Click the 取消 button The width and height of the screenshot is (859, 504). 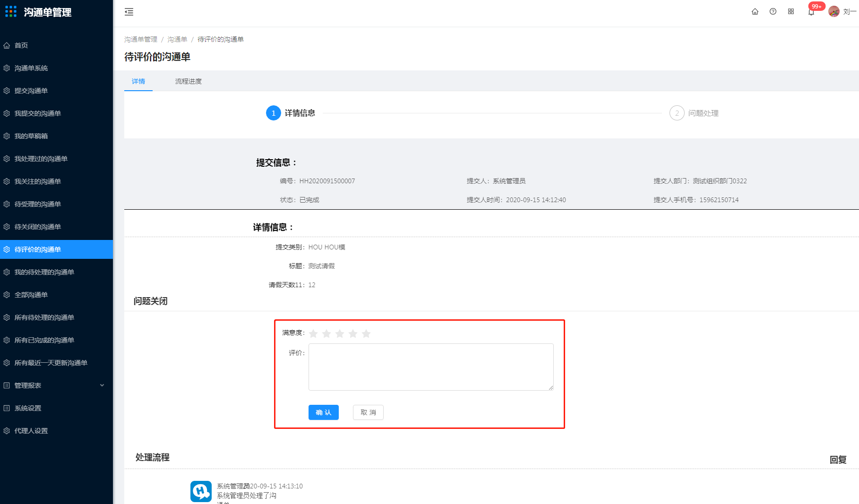tap(368, 412)
